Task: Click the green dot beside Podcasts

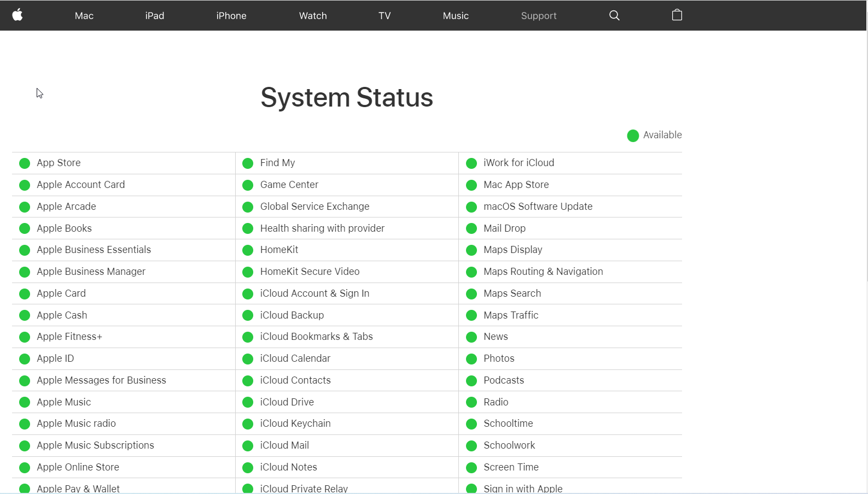Action: pos(471,381)
